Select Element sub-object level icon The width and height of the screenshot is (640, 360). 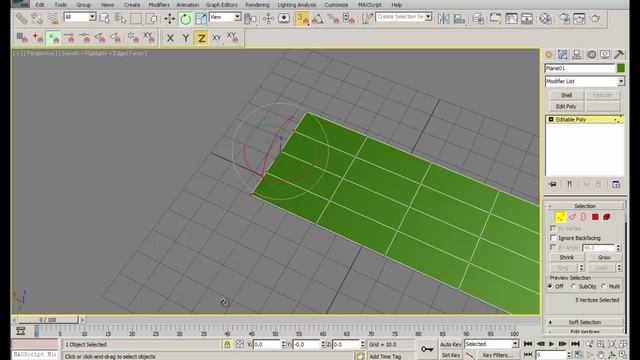coord(607,217)
